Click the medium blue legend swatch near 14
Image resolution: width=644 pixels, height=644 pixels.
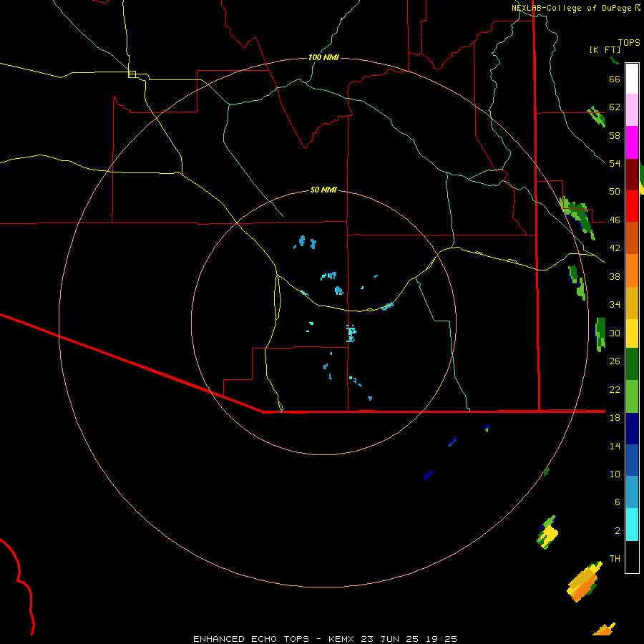pyautogui.click(x=632, y=460)
